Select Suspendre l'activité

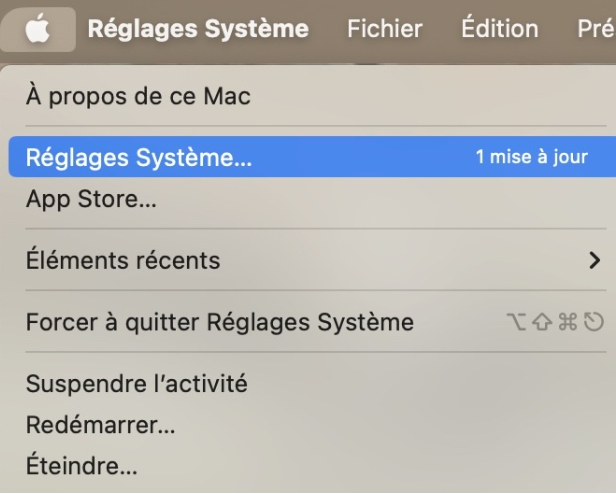[x=136, y=383]
